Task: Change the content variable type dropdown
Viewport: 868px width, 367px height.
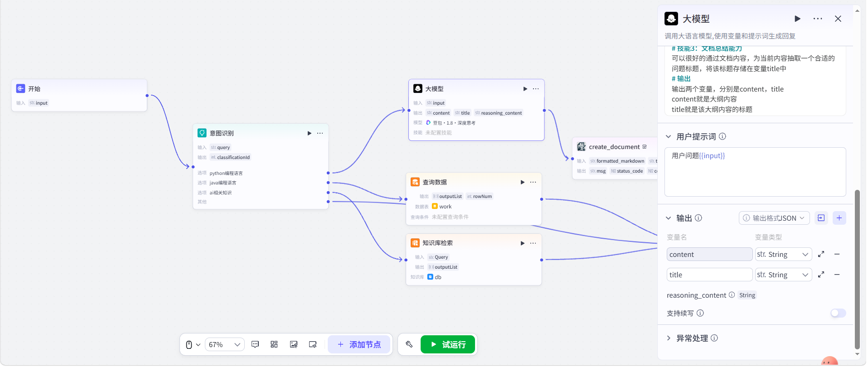Action: (x=783, y=254)
